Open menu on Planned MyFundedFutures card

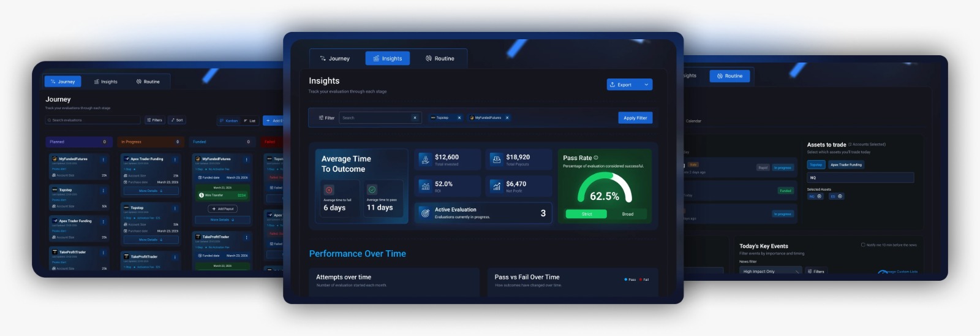[103, 159]
